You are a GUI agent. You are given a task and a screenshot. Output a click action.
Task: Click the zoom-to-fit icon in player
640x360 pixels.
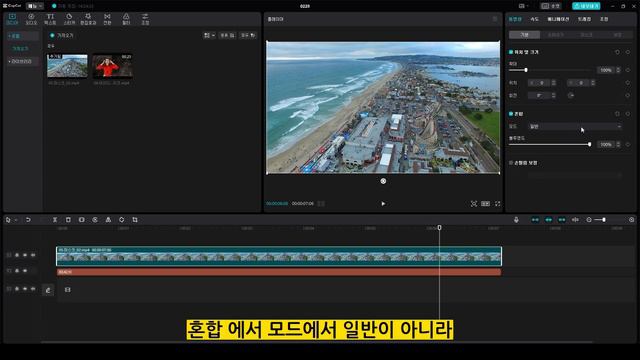(x=473, y=203)
